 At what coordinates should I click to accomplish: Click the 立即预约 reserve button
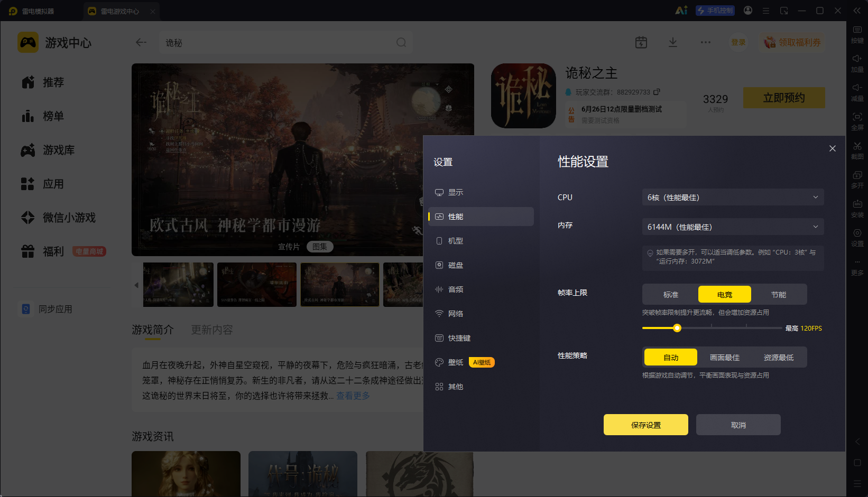(784, 98)
